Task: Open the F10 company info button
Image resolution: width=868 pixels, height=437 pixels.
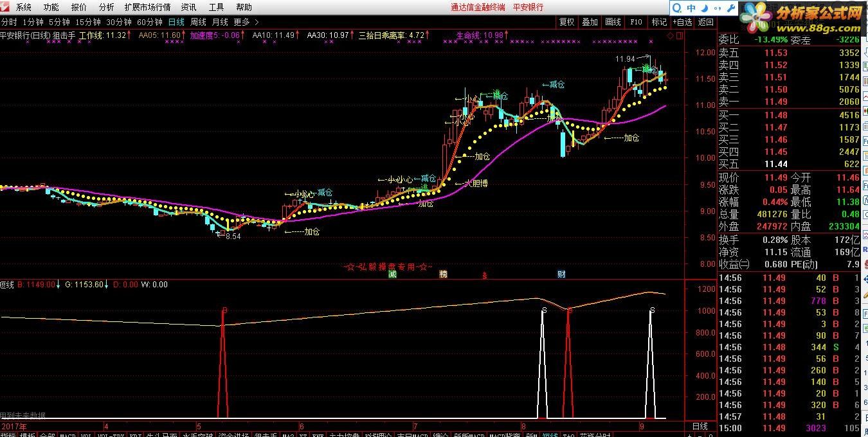Action: click(636, 22)
